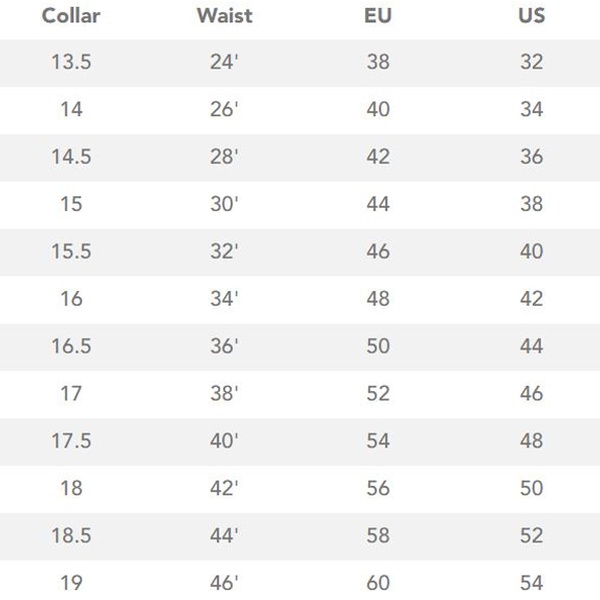Select the 36' waist cell
This screenshot has width=600, height=600.
point(223,346)
